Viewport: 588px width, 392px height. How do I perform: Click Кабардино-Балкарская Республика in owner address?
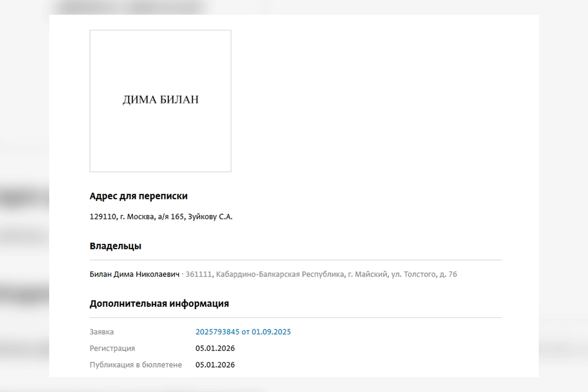[x=280, y=274]
